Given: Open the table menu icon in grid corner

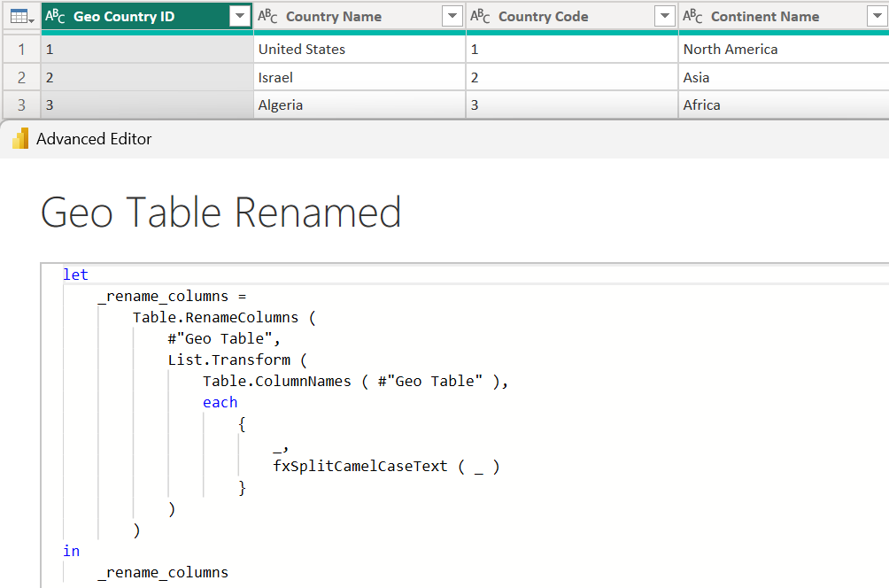Looking at the screenshot, I should pyautogui.click(x=21, y=16).
